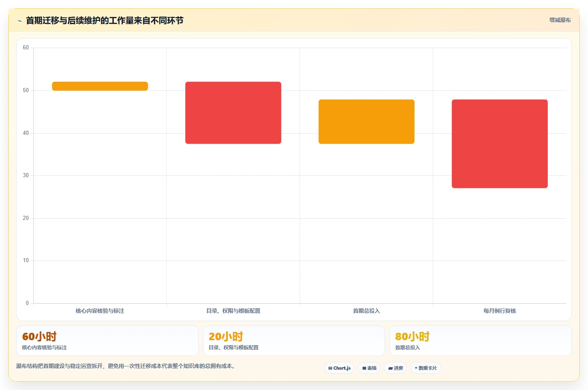
Task: Click the footnote text starting 瀑布结构把首期建设
Action: click(127, 366)
